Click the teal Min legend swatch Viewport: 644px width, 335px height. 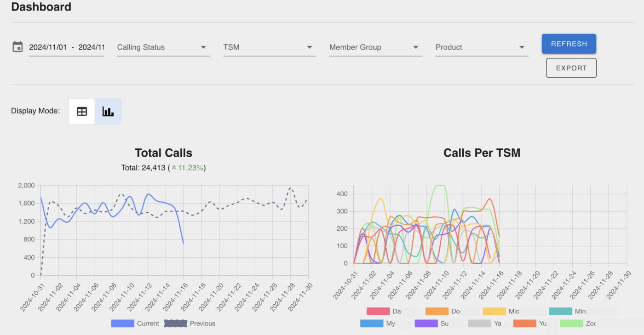[560, 312]
